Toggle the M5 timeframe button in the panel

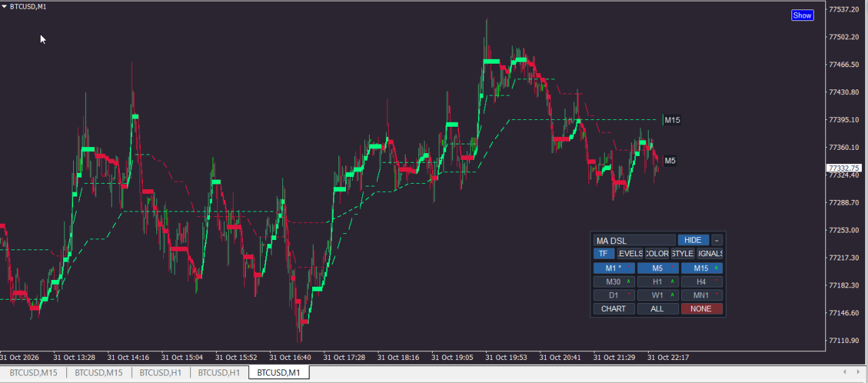658,268
